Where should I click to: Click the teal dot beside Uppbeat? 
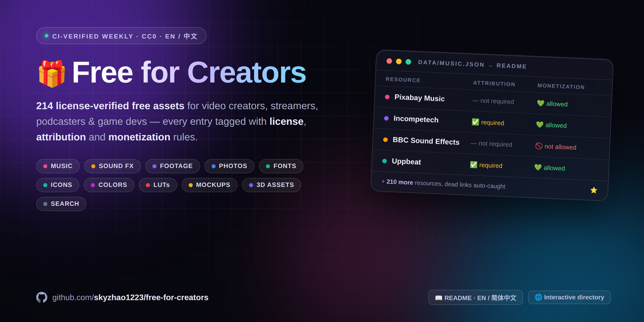click(384, 161)
